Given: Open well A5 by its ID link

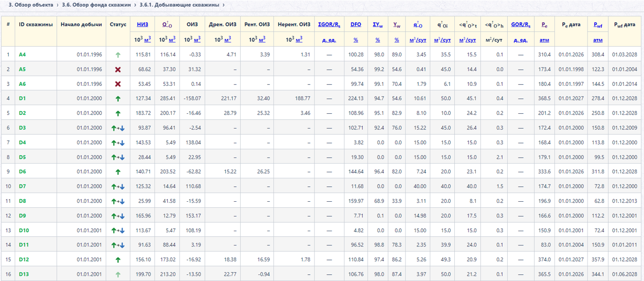Looking at the screenshot, I should pyautogui.click(x=22, y=69).
